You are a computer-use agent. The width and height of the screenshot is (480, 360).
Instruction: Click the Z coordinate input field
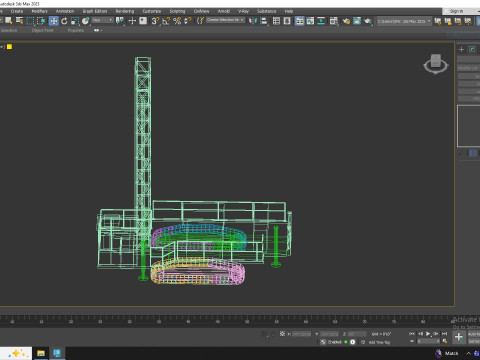(357, 334)
